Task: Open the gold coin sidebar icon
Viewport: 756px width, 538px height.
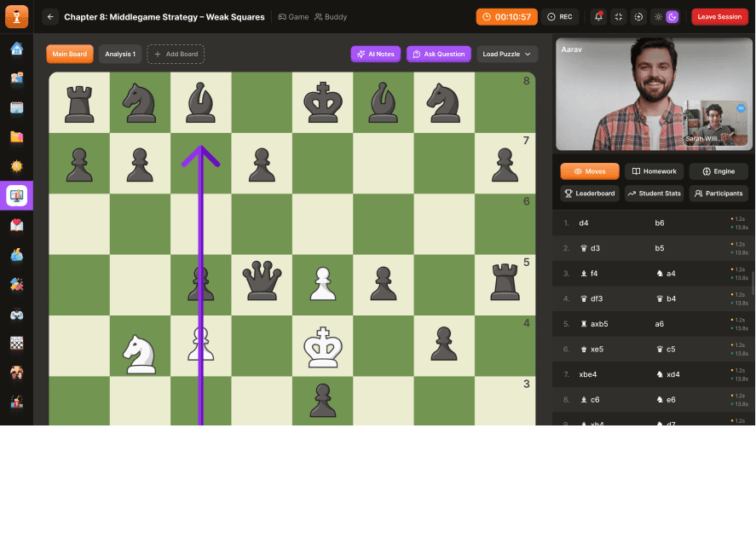Action: coord(16,166)
